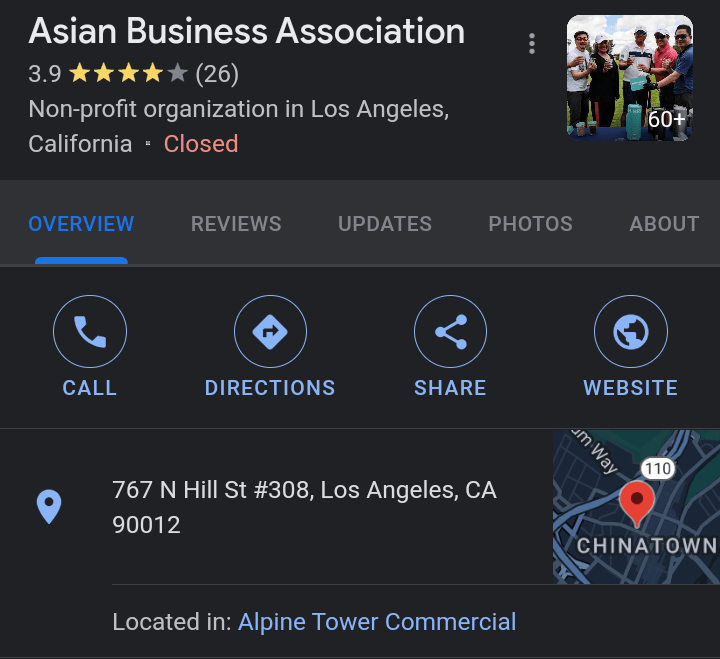The height and width of the screenshot is (659, 720).
Task: Go to the About tab
Action: click(664, 224)
